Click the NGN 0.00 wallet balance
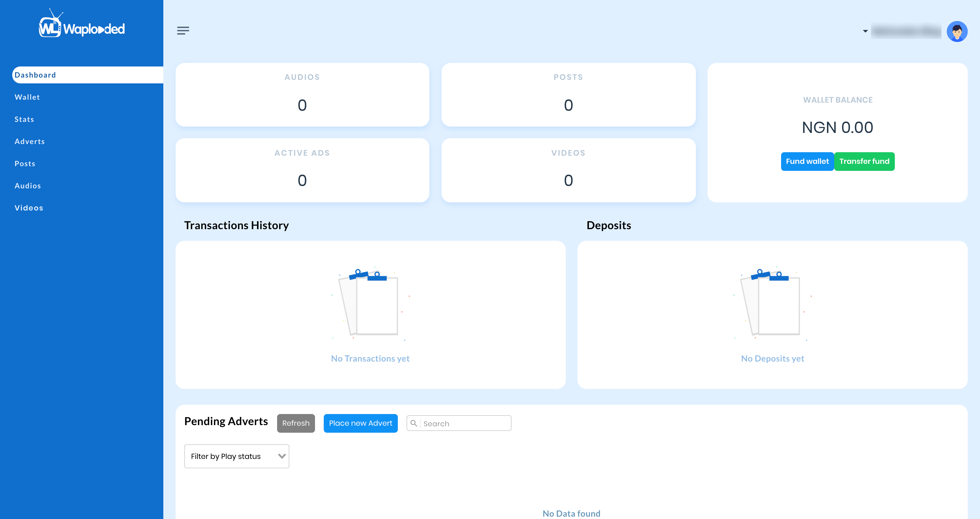 pos(837,127)
